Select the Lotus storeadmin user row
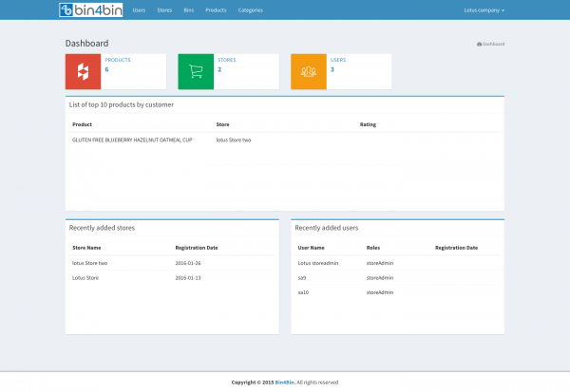This screenshot has width=570, height=392. [318, 263]
